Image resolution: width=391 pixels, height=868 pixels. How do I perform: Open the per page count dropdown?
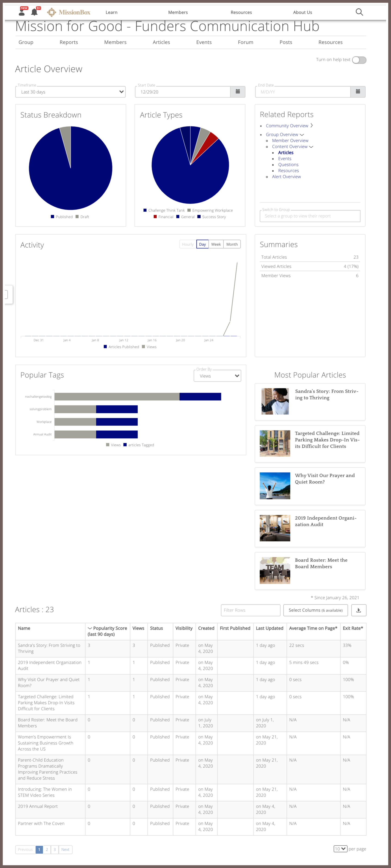[340, 849]
